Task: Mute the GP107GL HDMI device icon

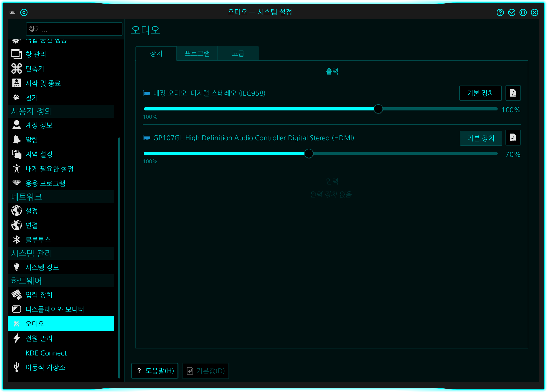Action: pos(147,138)
